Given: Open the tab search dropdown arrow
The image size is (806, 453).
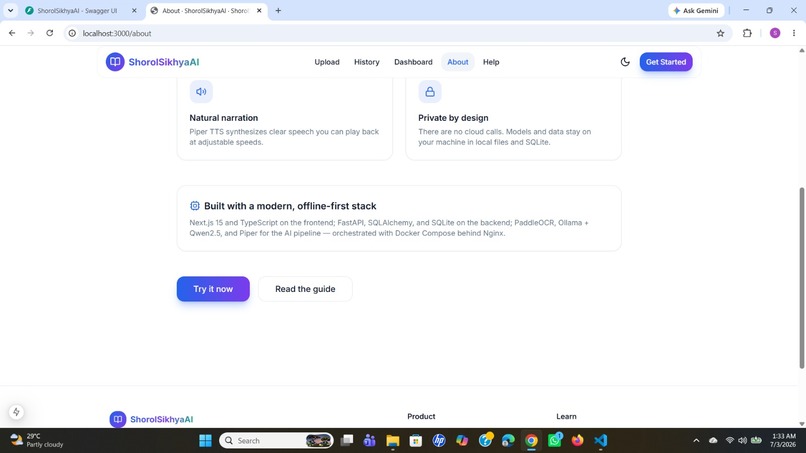Looking at the screenshot, I should click(10, 10).
